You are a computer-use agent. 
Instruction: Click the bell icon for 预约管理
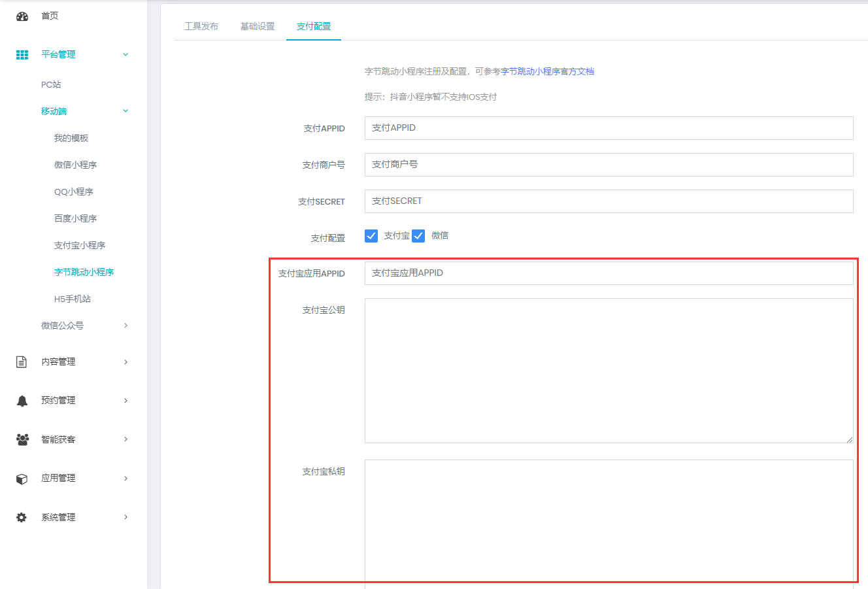(22, 401)
